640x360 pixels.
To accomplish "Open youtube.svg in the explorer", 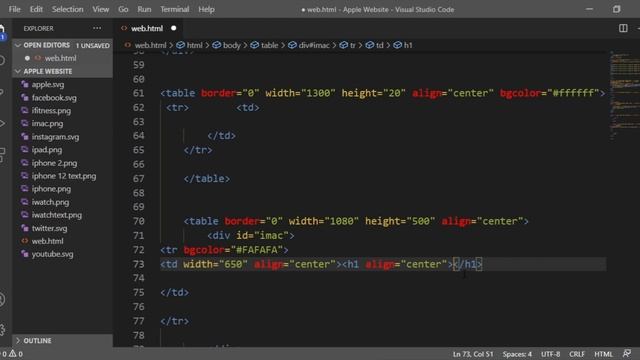I will point(62,254).
